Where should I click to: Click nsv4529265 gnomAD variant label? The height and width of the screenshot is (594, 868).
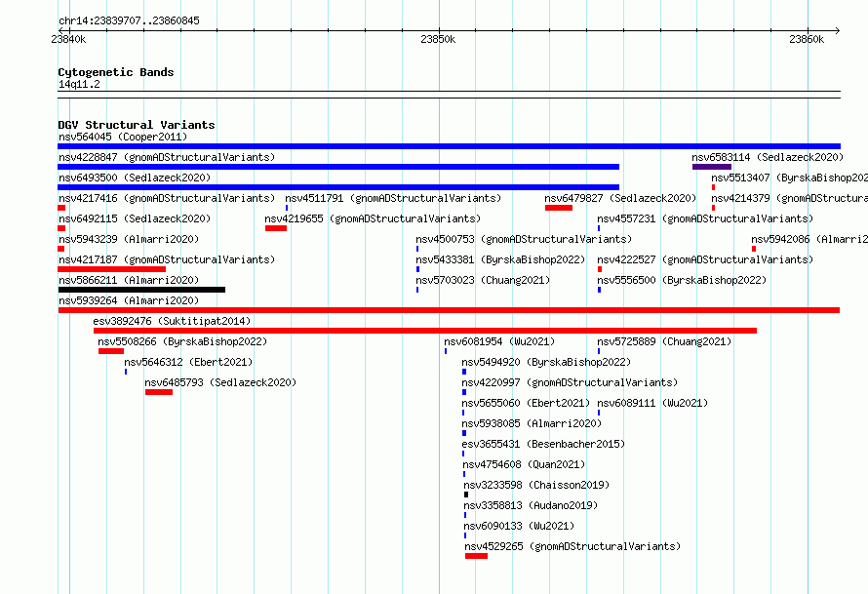[572, 546]
